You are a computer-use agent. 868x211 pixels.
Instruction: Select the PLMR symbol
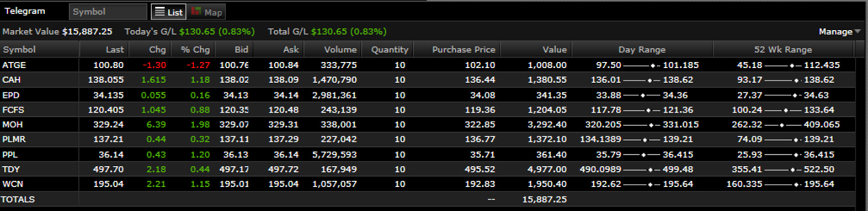click(14, 139)
